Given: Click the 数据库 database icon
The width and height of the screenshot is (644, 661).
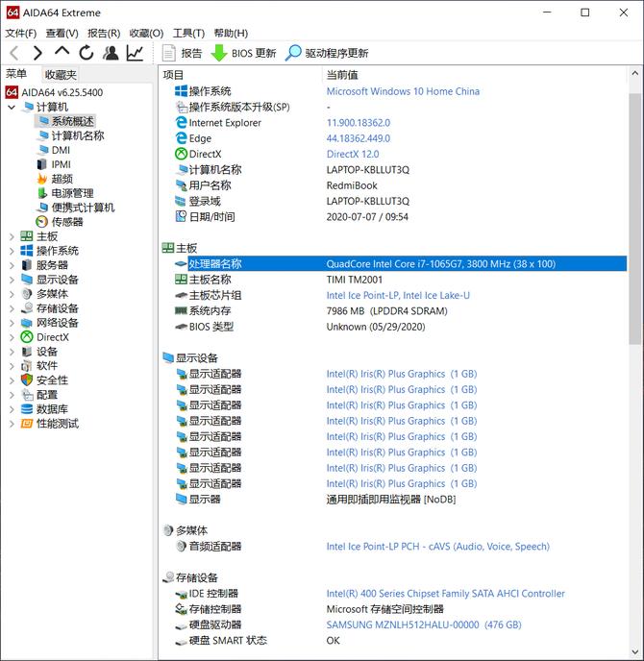Looking at the screenshot, I should click(x=27, y=409).
